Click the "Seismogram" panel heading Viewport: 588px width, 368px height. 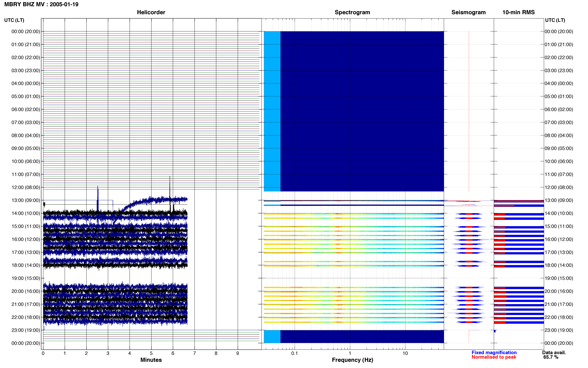pos(468,12)
